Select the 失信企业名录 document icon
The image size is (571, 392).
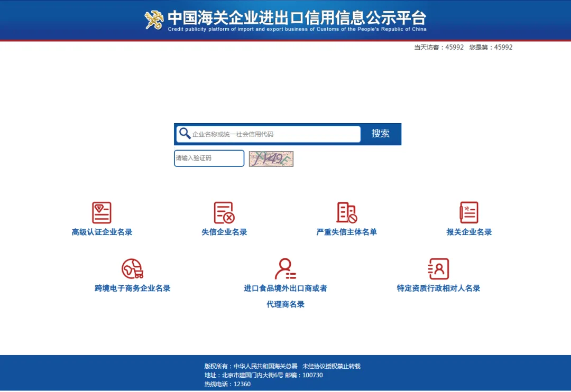click(x=224, y=212)
